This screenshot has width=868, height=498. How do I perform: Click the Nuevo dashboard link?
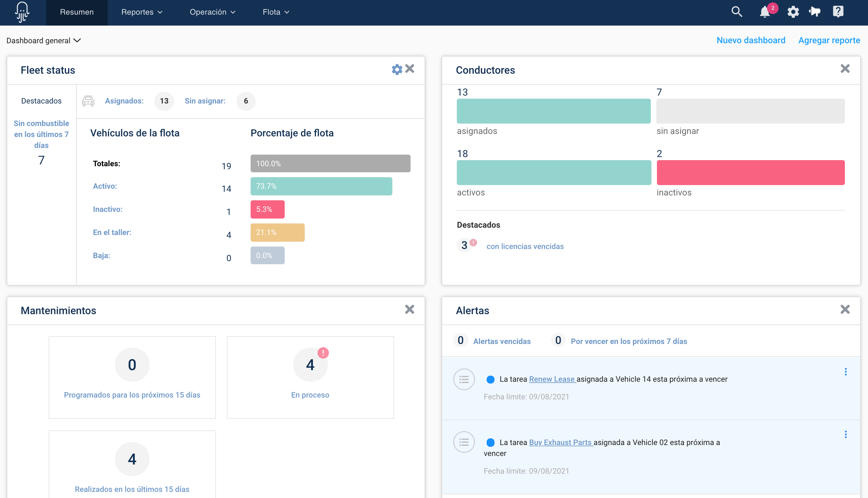(x=751, y=40)
